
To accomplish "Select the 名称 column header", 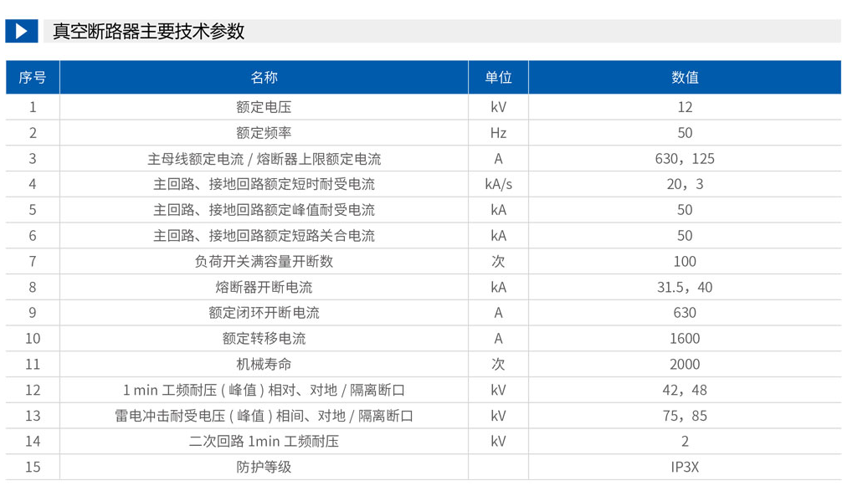I will pos(264,78).
